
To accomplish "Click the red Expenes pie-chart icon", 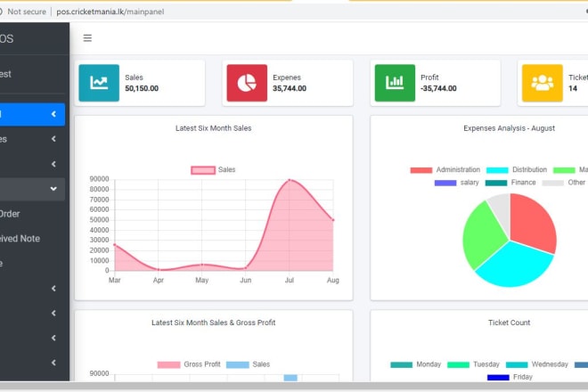I will pyautogui.click(x=247, y=83).
